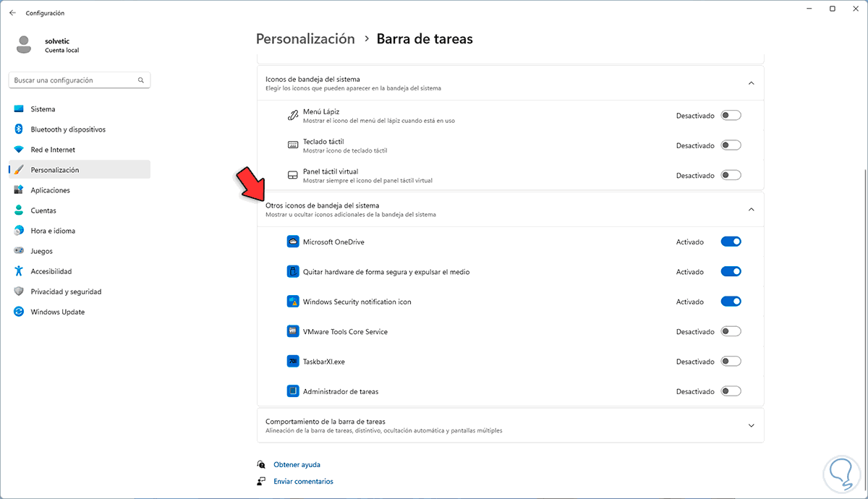Viewport: 868px width, 499px height.
Task: Enable the TaskbarXI.exe tray icon toggle
Action: click(731, 362)
